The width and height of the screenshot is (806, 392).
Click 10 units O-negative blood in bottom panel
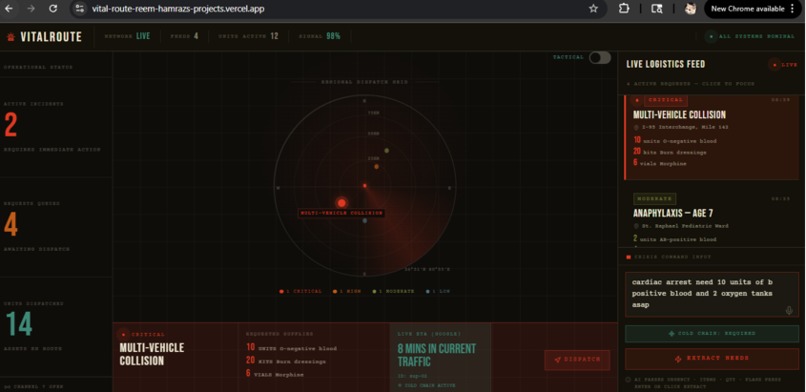(x=291, y=348)
